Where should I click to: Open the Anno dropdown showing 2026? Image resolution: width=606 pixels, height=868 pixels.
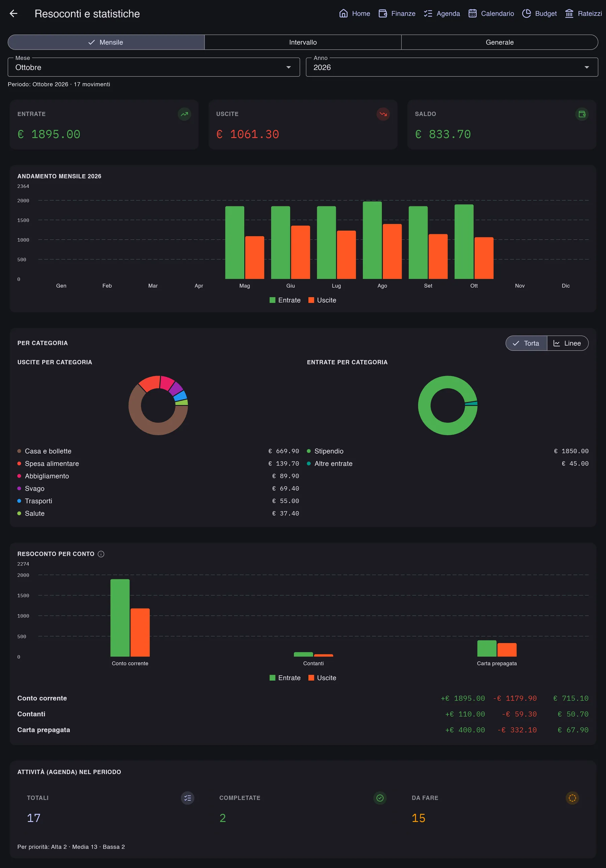click(x=452, y=67)
